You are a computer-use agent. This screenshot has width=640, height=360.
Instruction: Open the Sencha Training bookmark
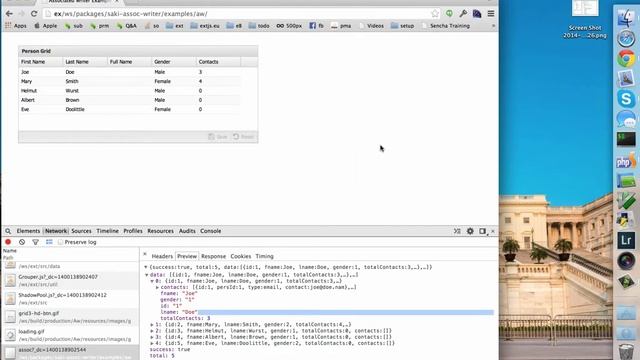click(446, 26)
